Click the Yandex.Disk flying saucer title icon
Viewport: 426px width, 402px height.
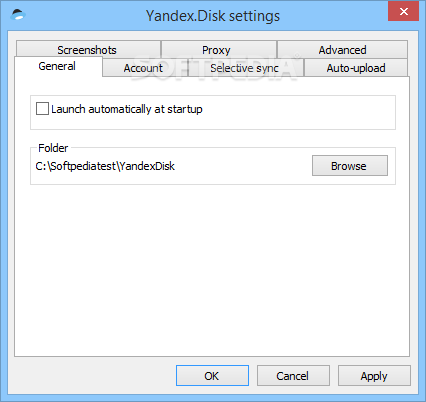coord(18,15)
